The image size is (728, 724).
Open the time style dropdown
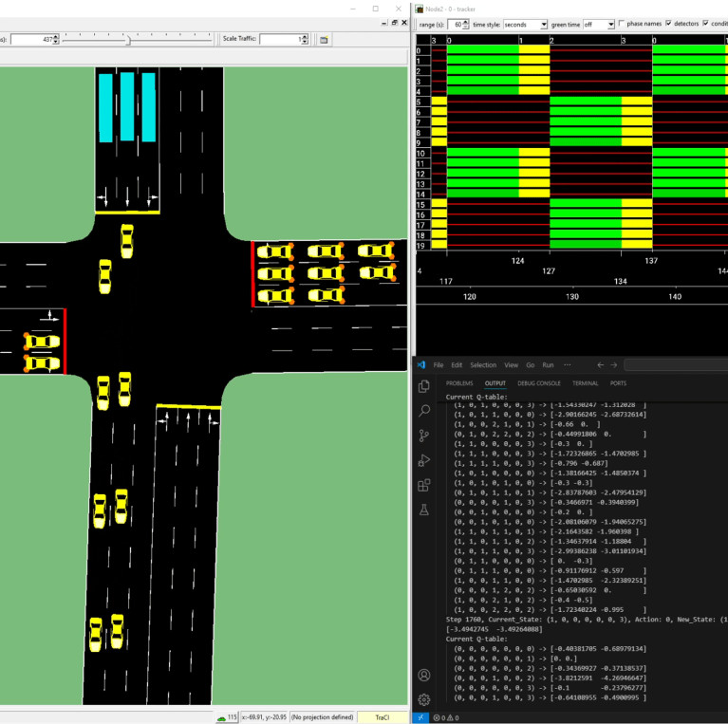coord(525,25)
